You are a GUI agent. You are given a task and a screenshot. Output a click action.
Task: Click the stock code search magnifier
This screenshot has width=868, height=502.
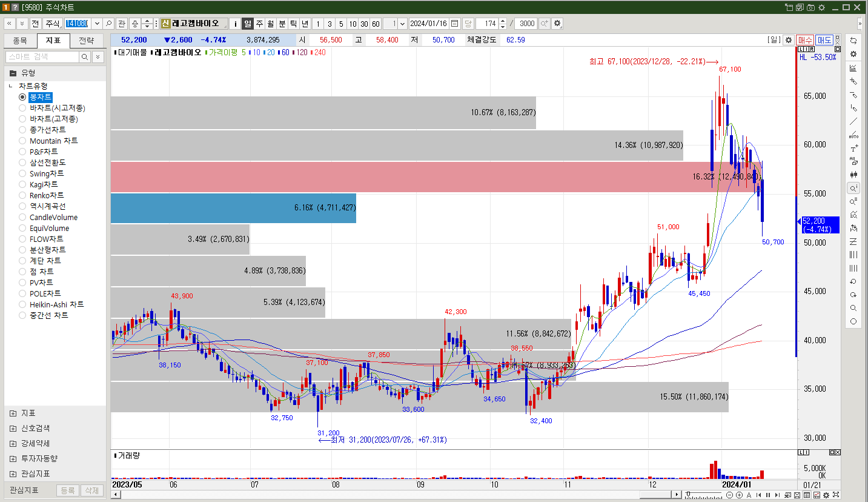point(109,24)
